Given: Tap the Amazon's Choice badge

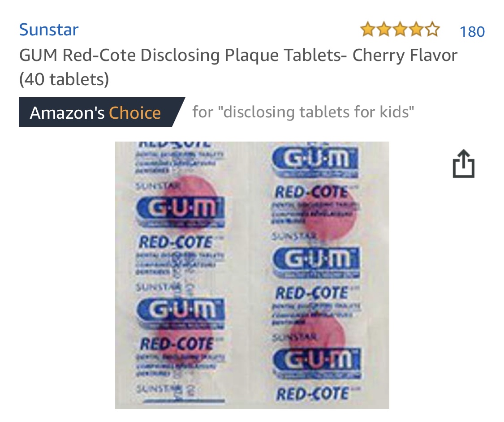Looking at the screenshot, I should [x=102, y=112].
